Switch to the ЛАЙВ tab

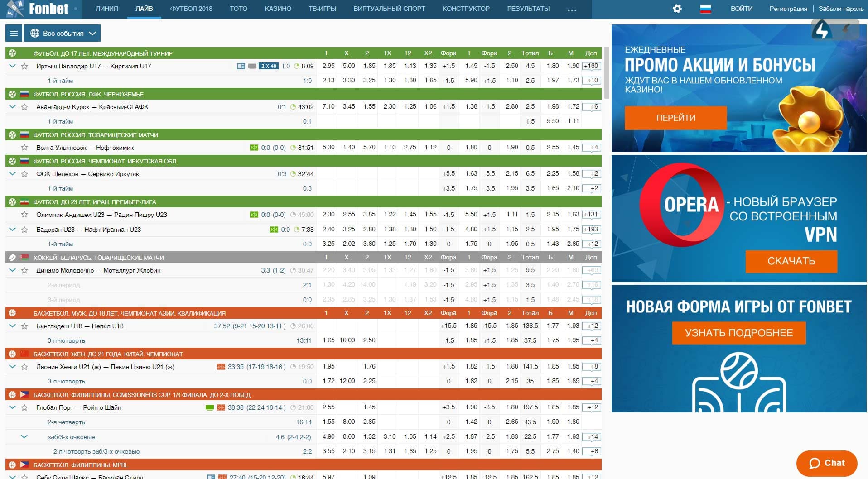click(x=144, y=9)
